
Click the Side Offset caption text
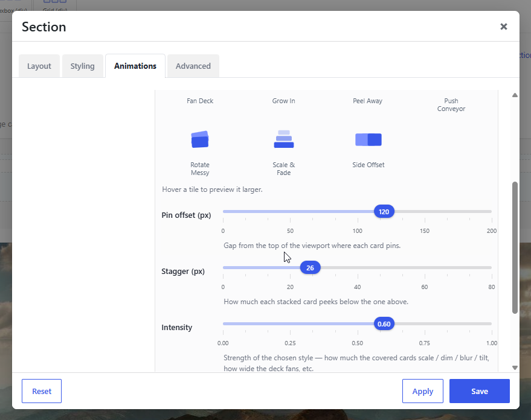click(x=368, y=165)
